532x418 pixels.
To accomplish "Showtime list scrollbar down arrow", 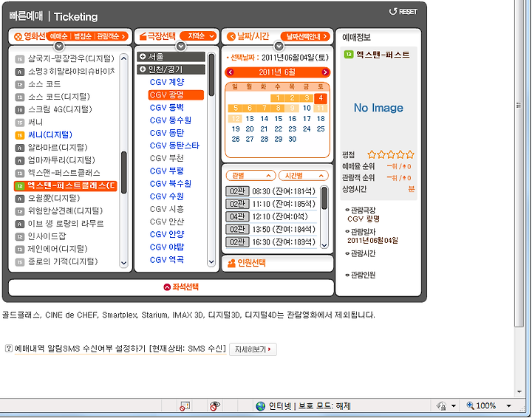I will [x=324, y=244].
